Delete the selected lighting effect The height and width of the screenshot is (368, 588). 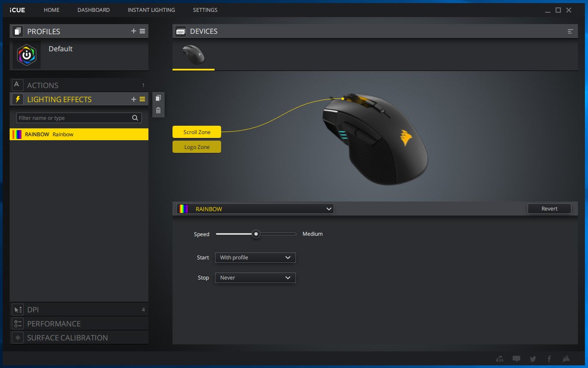pos(158,110)
